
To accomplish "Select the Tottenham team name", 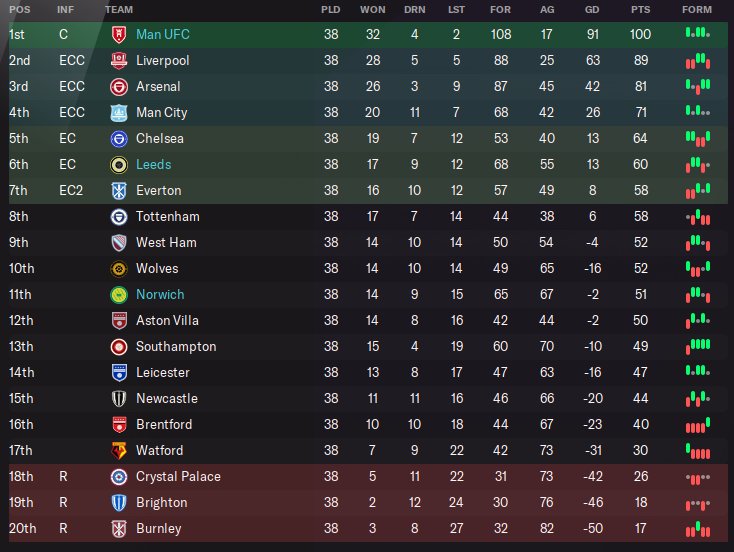I will (x=167, y=217).
